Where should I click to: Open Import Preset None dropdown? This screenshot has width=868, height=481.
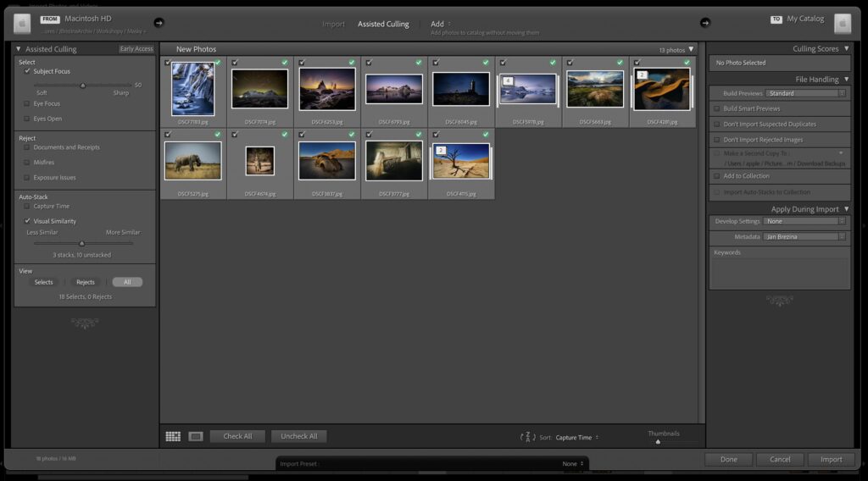point(573,464)
